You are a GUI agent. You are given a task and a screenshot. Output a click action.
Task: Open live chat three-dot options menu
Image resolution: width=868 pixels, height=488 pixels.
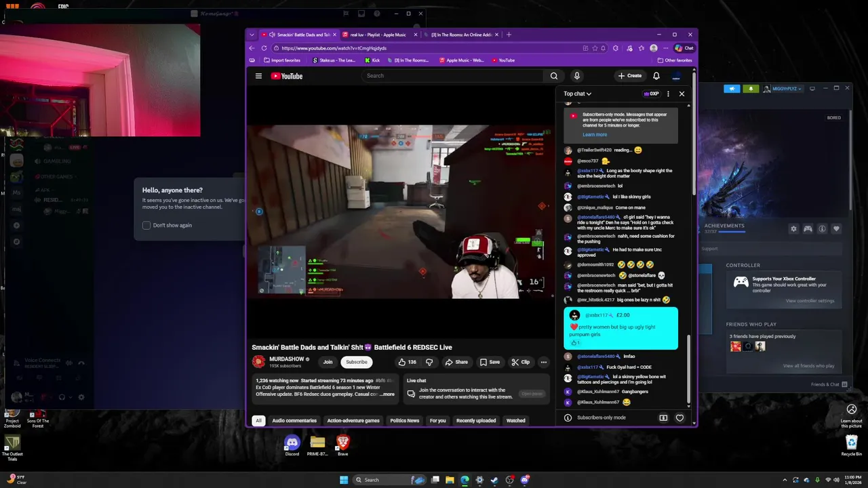pyautogui.click(x=668, y=94)
